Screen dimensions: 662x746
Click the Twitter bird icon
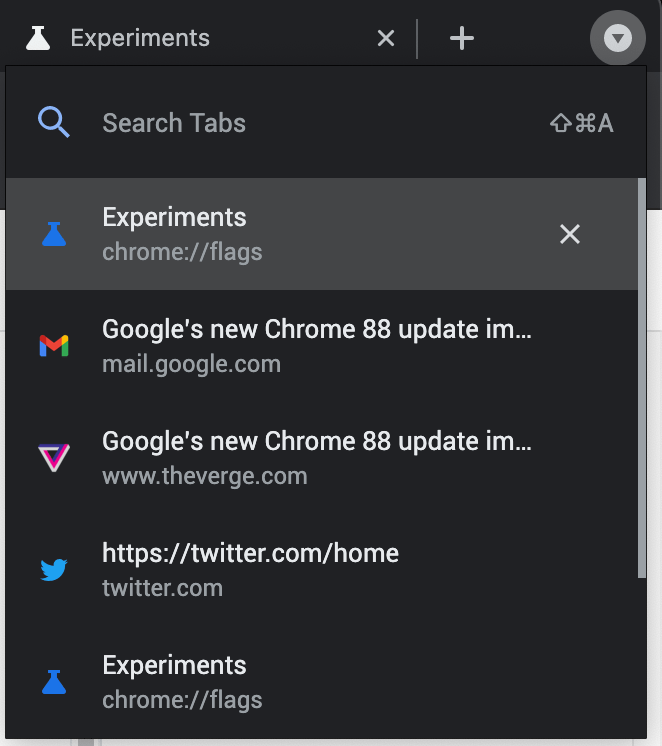tap(54, 570)
